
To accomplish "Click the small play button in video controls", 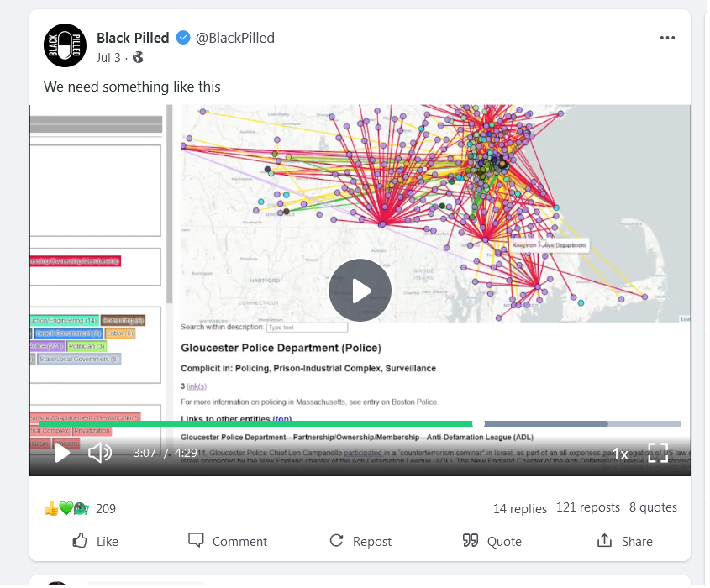I will coord(62,453).
